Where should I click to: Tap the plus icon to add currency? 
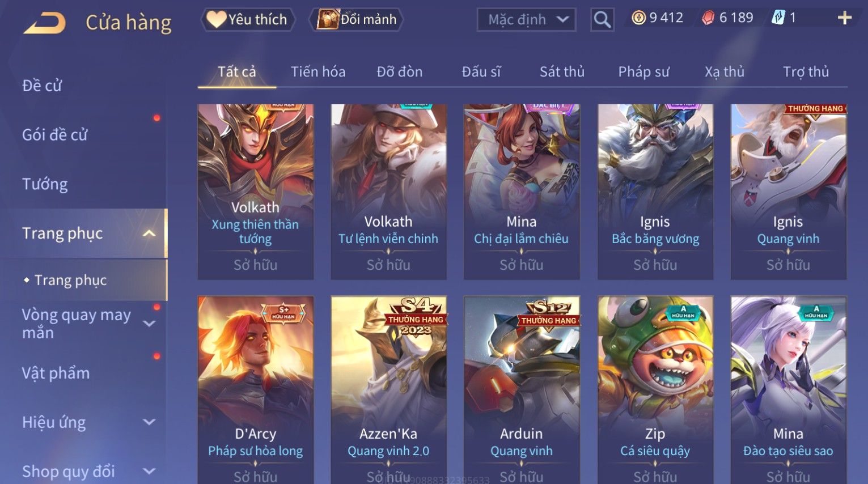tap(844, 18)
